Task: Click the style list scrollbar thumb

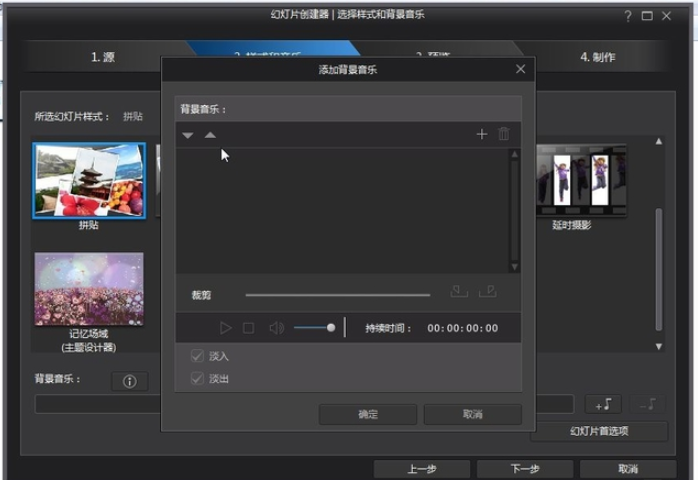Action: click(x=659, y=269)
